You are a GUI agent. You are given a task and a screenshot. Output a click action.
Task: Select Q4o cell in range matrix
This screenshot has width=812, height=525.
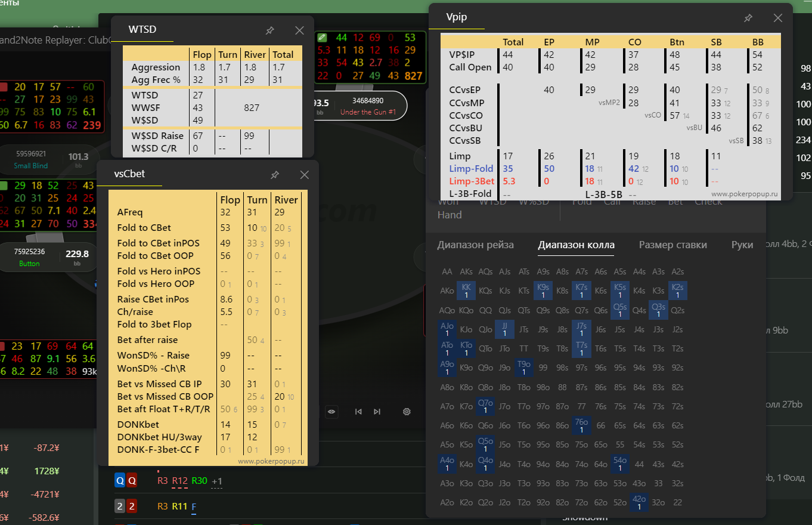(x=485, y=464)
